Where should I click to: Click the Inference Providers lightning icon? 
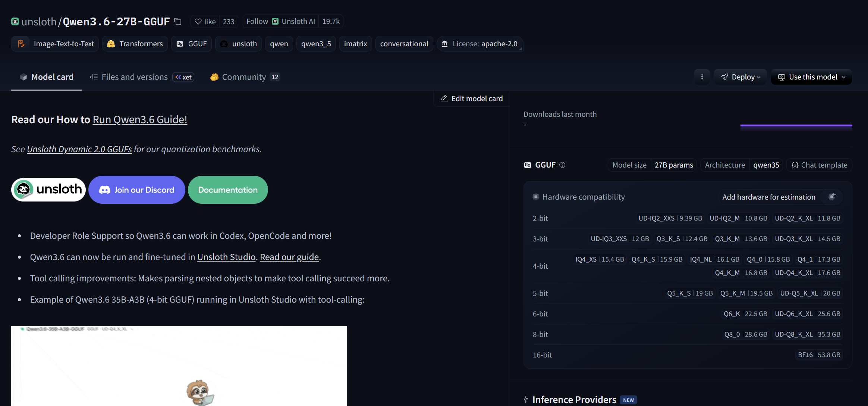point(526,399)
